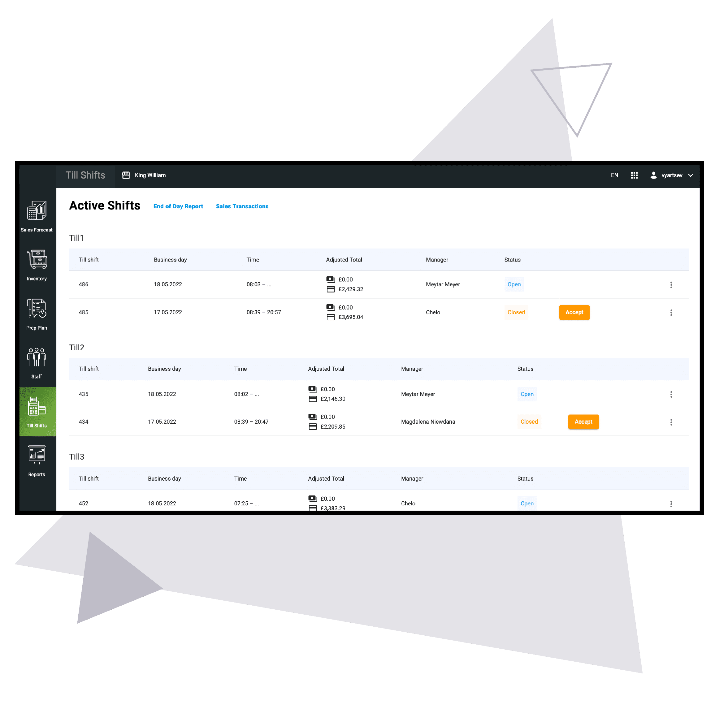
Task: Click the King William location name
Action: pyautogui.click(x=150, y=175)
